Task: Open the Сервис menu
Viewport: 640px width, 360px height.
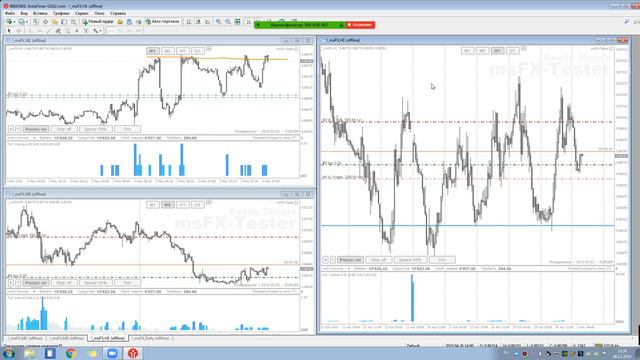Action: click(x=82, y=13)
